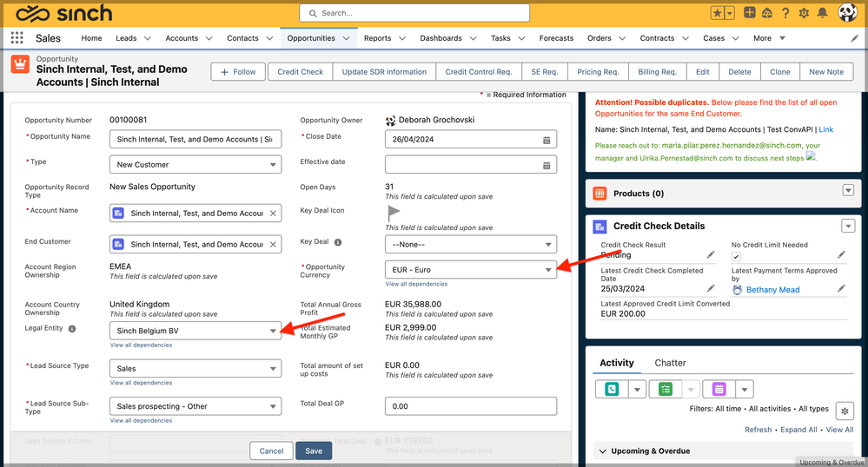868x467 pixels.
Task: Click the favorites star icon
Action: 718,13
